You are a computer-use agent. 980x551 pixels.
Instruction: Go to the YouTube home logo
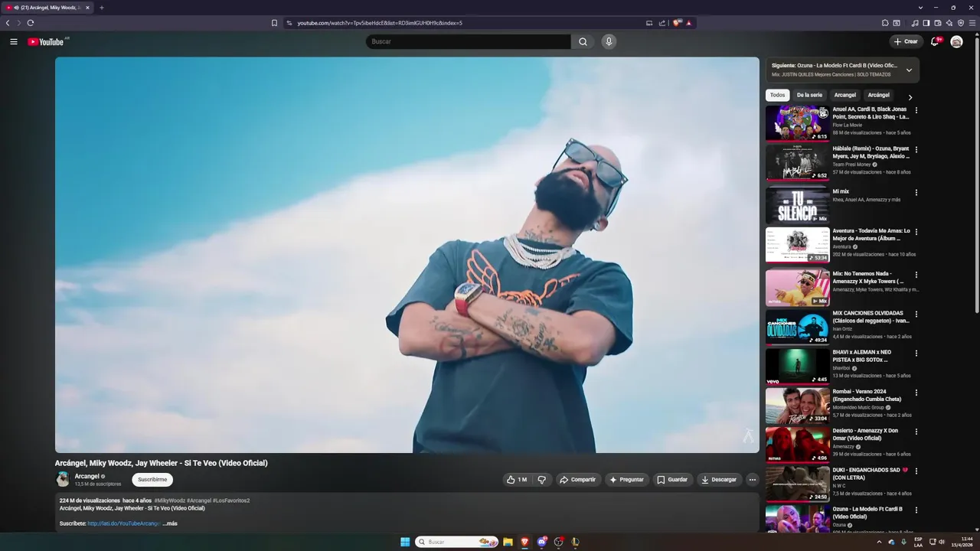pyautogui.click(x=46, y=41)
